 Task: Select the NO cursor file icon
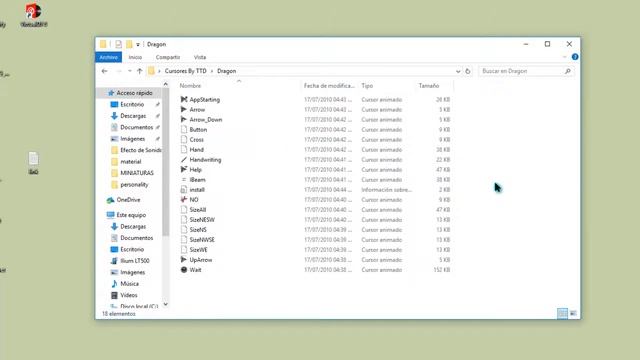(x=184, y=200)
